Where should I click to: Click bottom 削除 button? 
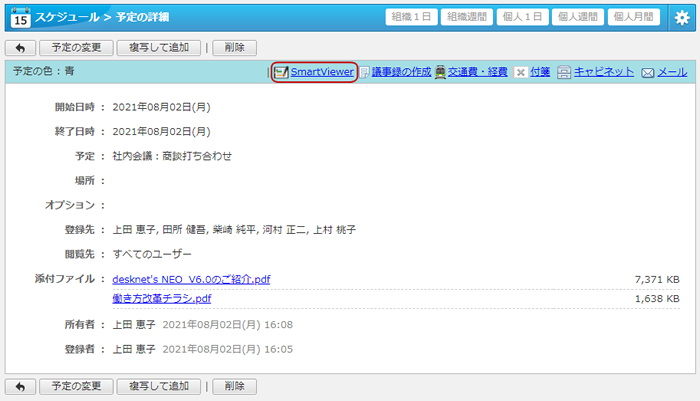(234, 386)
